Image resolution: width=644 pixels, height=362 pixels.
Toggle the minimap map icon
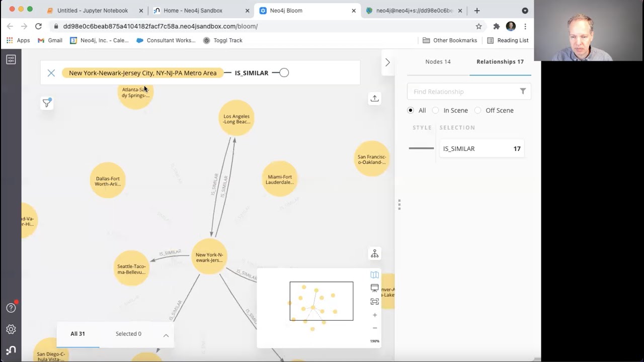[x=374, y=275]
